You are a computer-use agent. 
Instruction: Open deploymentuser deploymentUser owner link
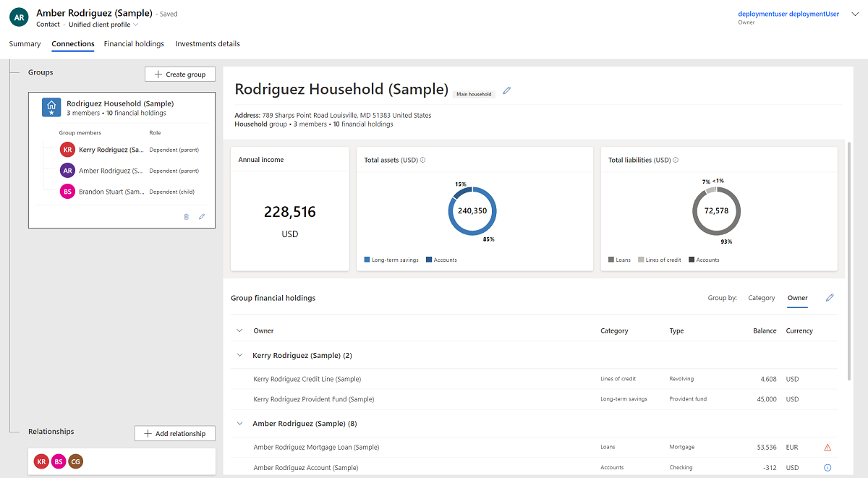click(788, 14)
